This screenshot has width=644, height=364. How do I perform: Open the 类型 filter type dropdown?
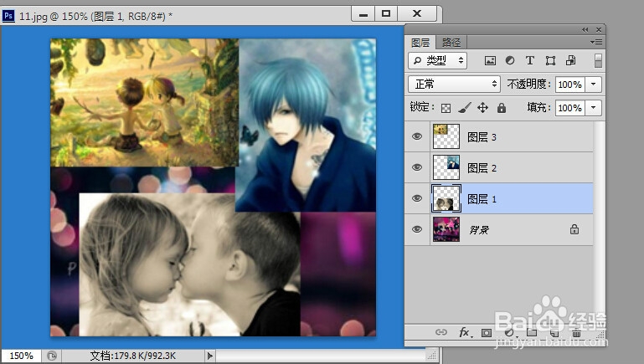tap(436, 61)
